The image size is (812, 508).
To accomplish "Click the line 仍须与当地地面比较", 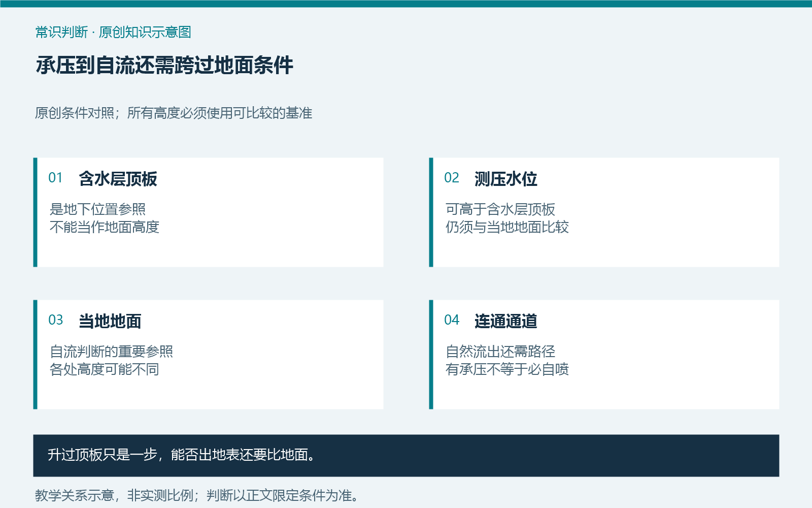I will tap(507, 227).
